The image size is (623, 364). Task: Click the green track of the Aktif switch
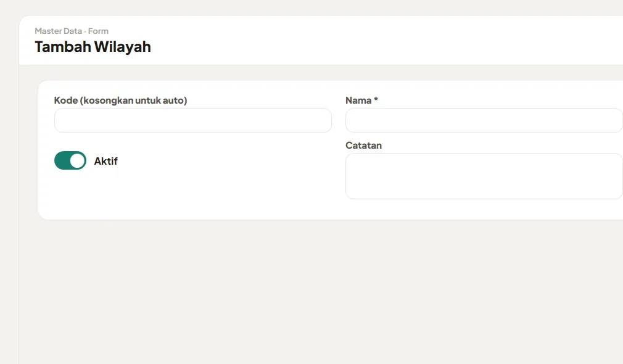coord(62,160)
